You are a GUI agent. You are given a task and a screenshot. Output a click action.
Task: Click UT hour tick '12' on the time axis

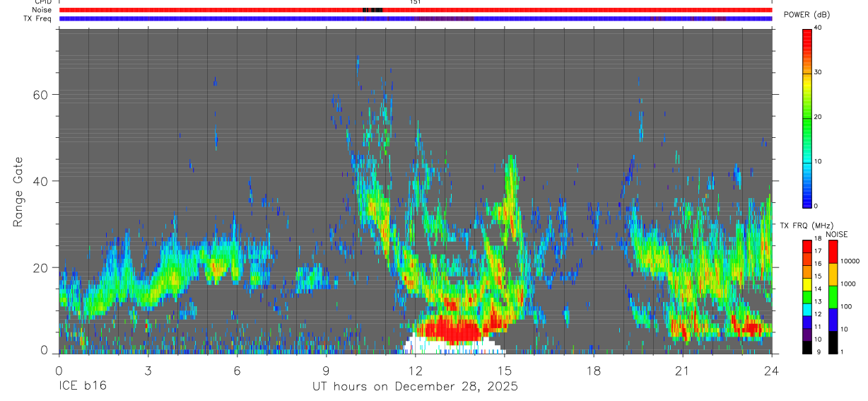[416, 371]
